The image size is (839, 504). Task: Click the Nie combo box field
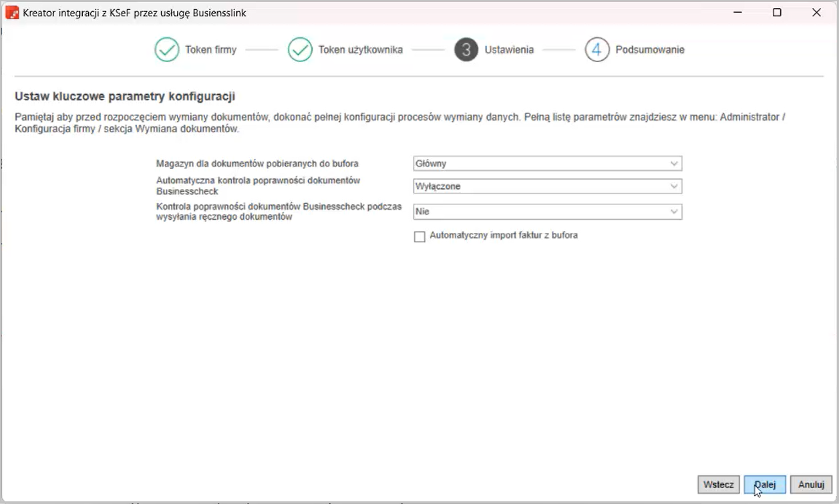tap(540, 212)
